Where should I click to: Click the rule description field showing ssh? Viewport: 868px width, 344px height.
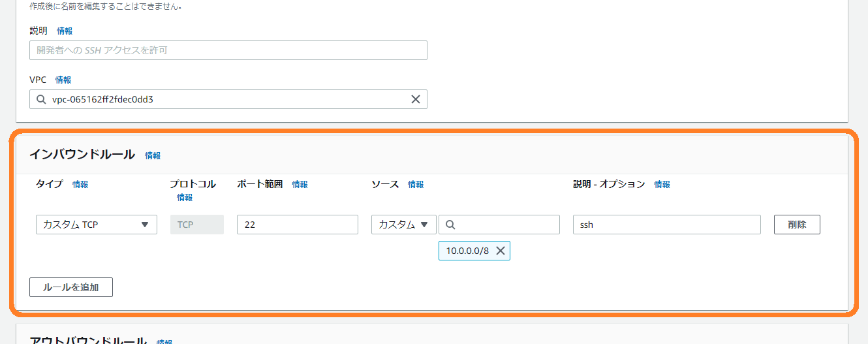[x=667, y=225]
